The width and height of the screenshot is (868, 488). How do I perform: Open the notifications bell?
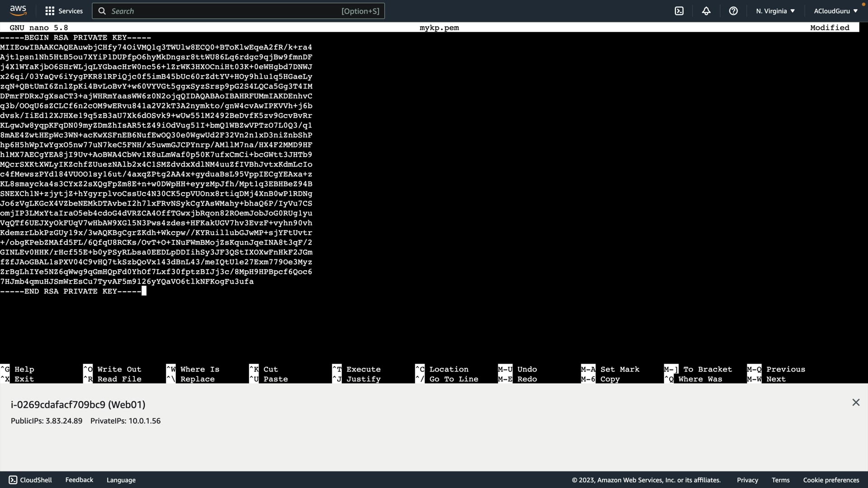(x=706, y=11)
